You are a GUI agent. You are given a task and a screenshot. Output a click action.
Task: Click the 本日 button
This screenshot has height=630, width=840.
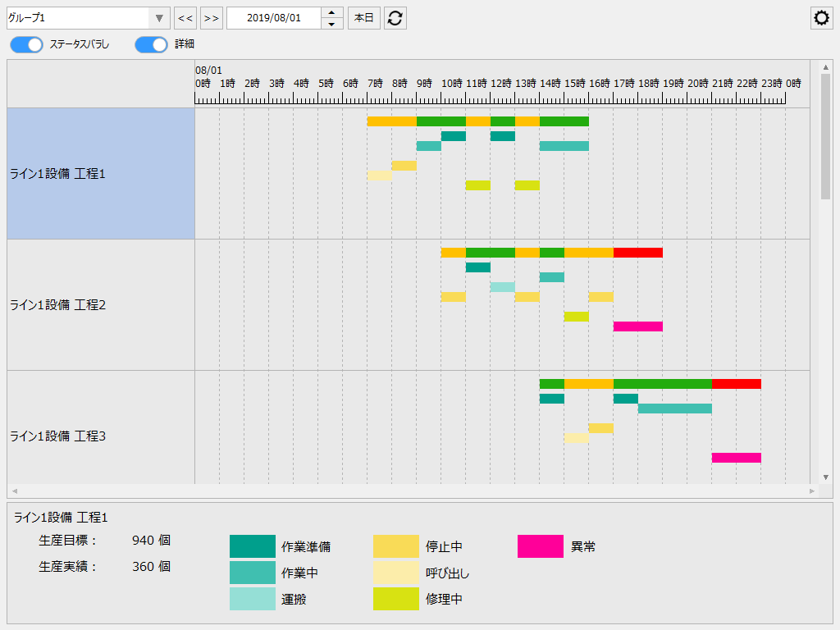click(x=363, y=17)
